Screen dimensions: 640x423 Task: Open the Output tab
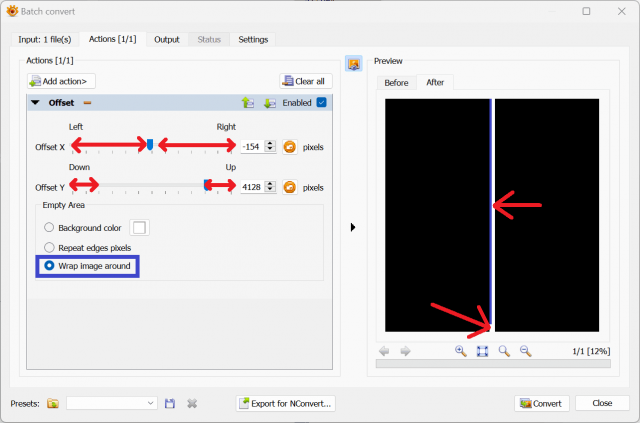tap(167, 40)
